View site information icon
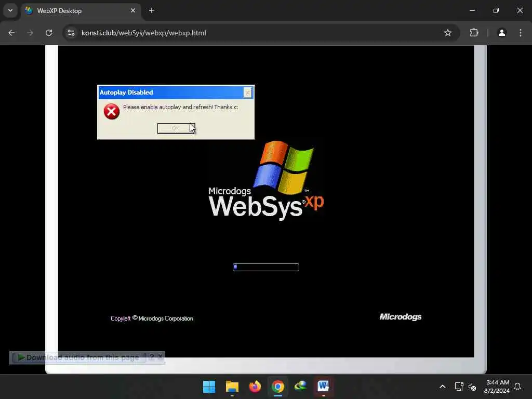This screenshot has height=399, width=532. tap(71, 33)
